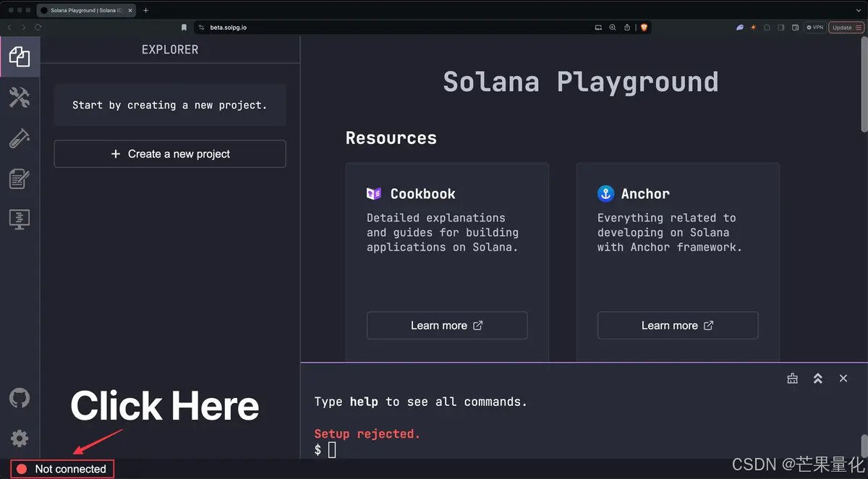This screenshot has width=868, height=479.
Task: Open the orange spark extension icon
Action: click(754, 27)
